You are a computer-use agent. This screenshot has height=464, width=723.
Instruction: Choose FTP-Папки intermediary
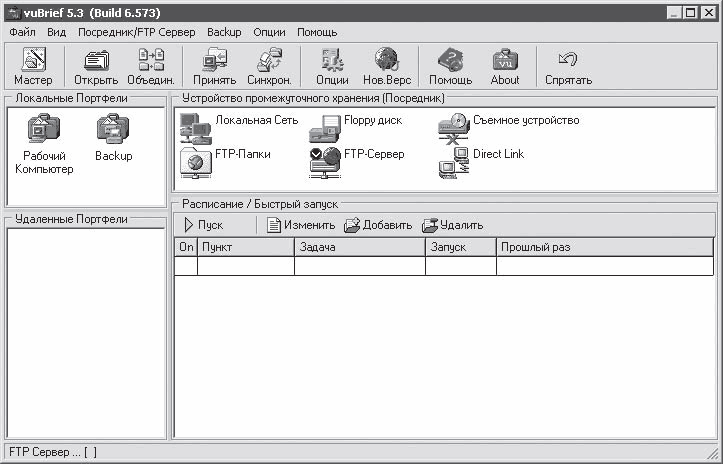click(x=225, y=162)
